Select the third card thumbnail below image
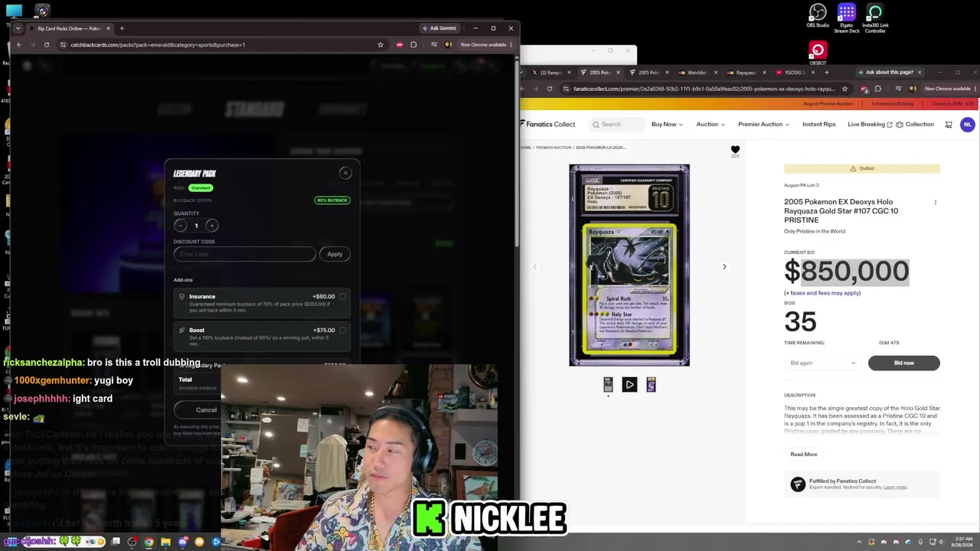Viewport: 980px width, 551px height. tap(651, 384)
